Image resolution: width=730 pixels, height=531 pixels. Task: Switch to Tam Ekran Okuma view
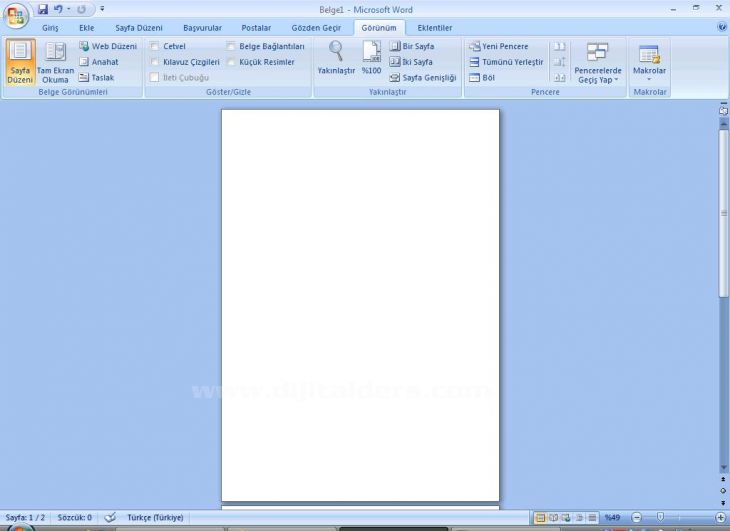point(55,62)
